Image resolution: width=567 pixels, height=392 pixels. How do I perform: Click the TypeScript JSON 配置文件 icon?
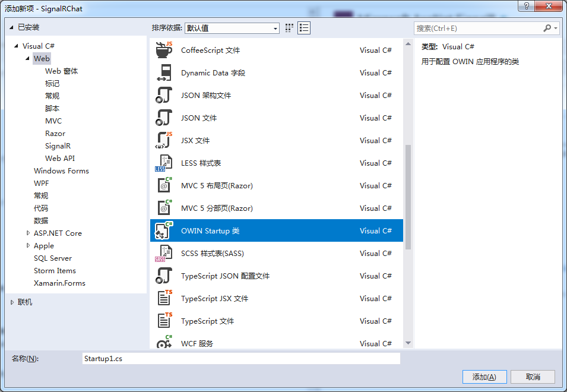point(164,276)
